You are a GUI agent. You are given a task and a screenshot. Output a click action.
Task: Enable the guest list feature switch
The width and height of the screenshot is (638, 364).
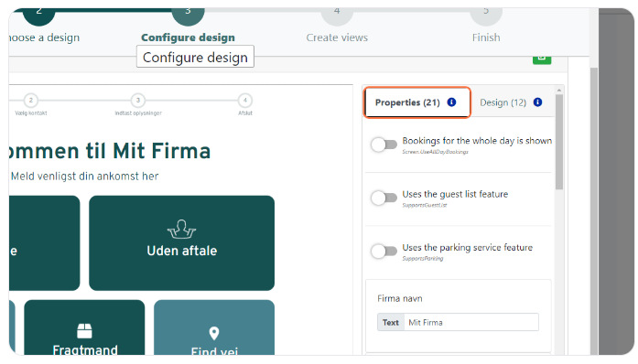point(384,198)
